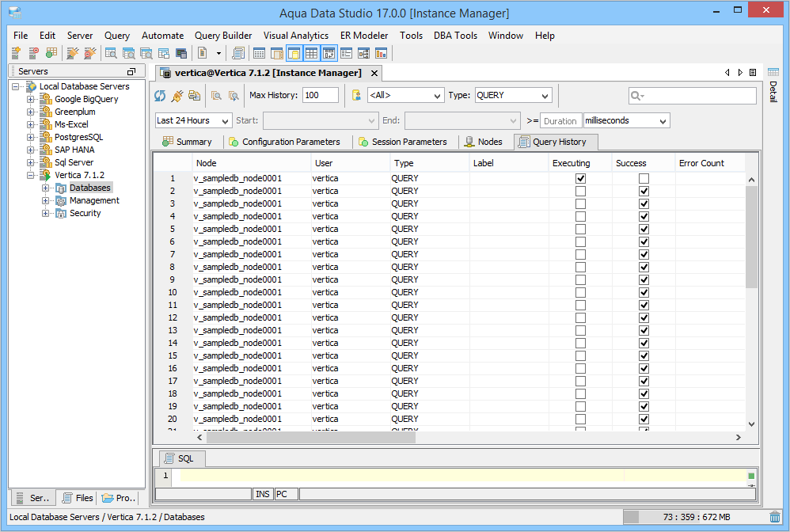Click the dark terminal window toolbar icon
This screenshot has width=790, height=532.
(181, 53)
